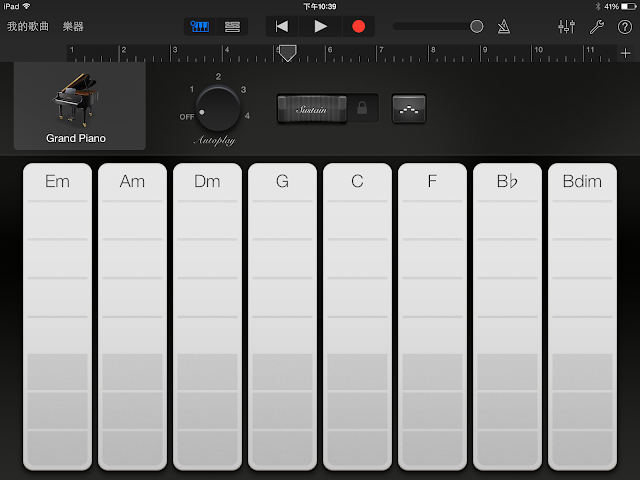Lock the sustain with padlock
The width and height of the screenshot is (640, 480).
[x=362, y=108]
